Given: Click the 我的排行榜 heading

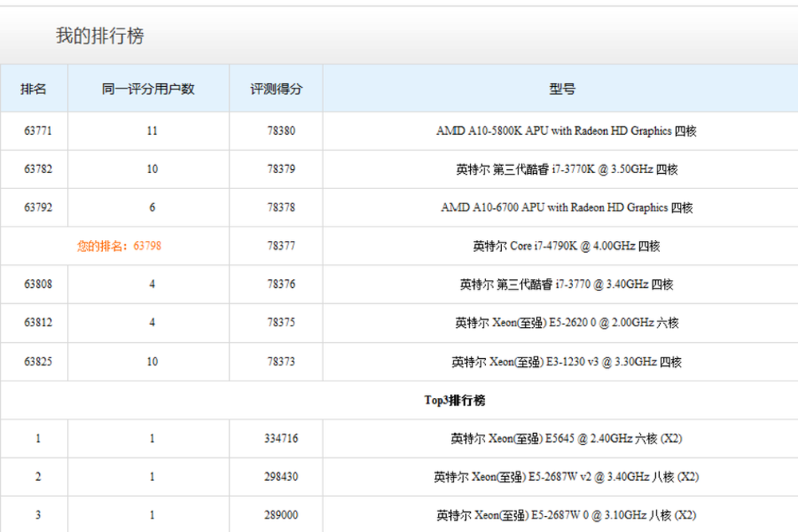Looking at the screenshot, I should click(100, 36).
